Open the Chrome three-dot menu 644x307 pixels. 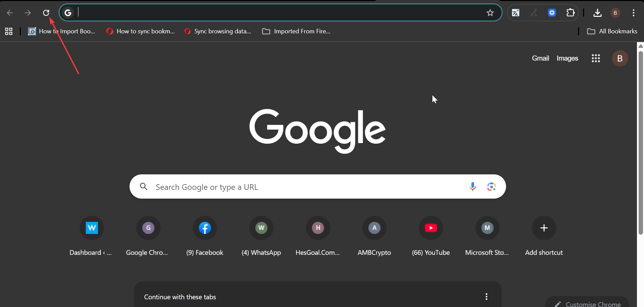(x=634, y=13)
